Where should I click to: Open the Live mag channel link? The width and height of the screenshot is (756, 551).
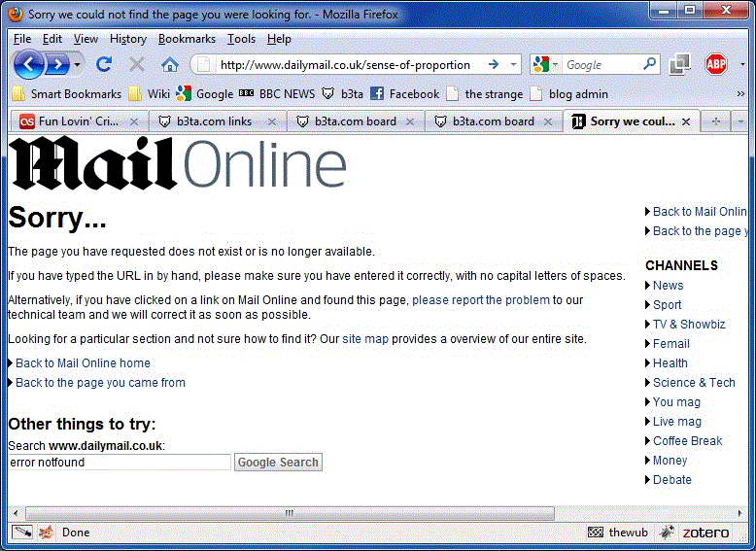[x=677, y=422]
